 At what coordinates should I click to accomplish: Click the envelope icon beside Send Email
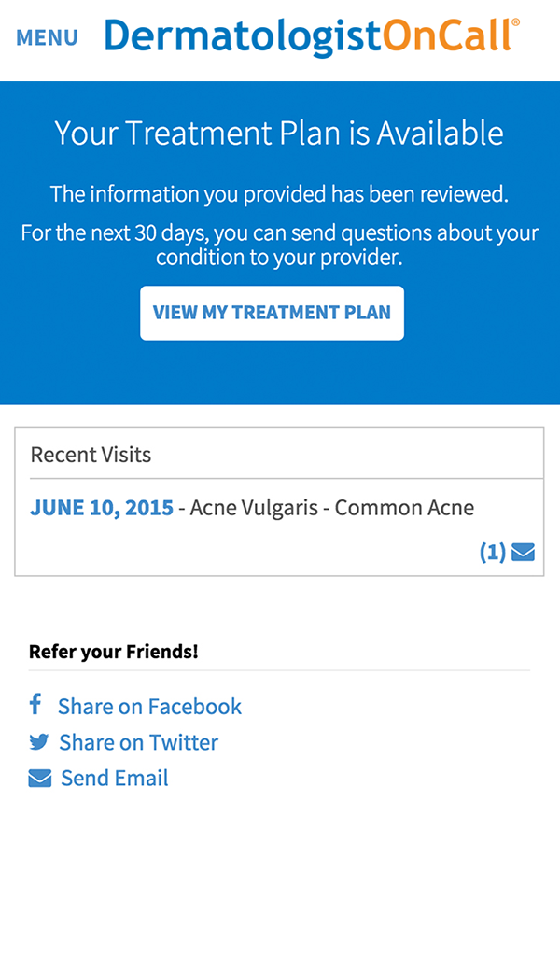[x=37, y=777]
